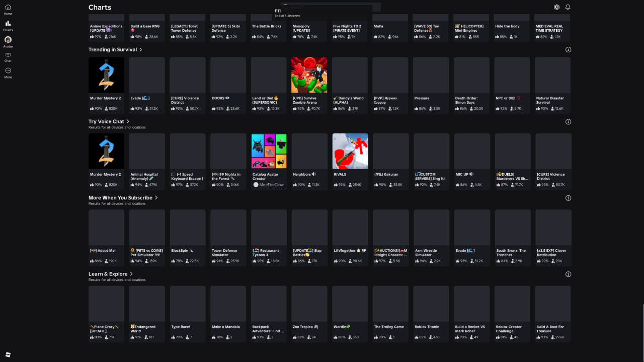Expand the Try Voice Chat chevron

coord(128,121)
